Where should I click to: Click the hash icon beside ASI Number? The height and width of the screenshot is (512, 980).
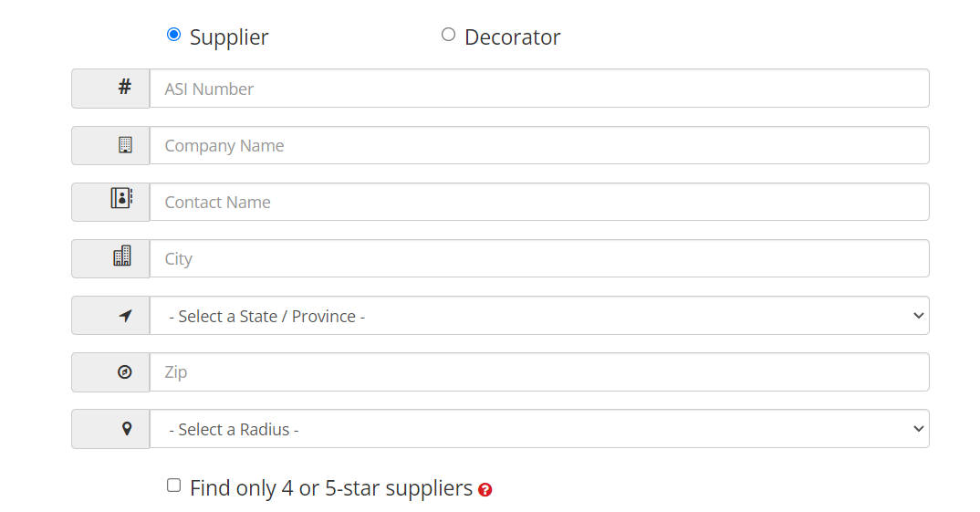point(125,87)
